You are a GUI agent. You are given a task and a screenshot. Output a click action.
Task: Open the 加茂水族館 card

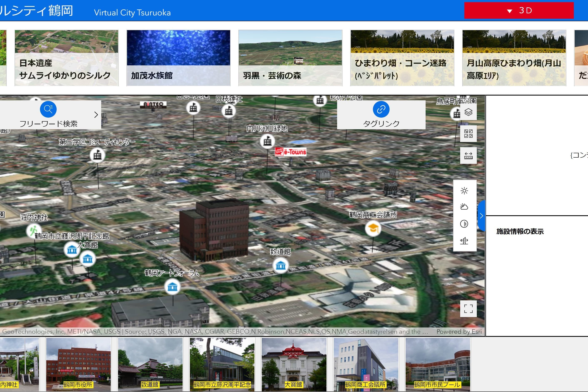tap(178, 58)
